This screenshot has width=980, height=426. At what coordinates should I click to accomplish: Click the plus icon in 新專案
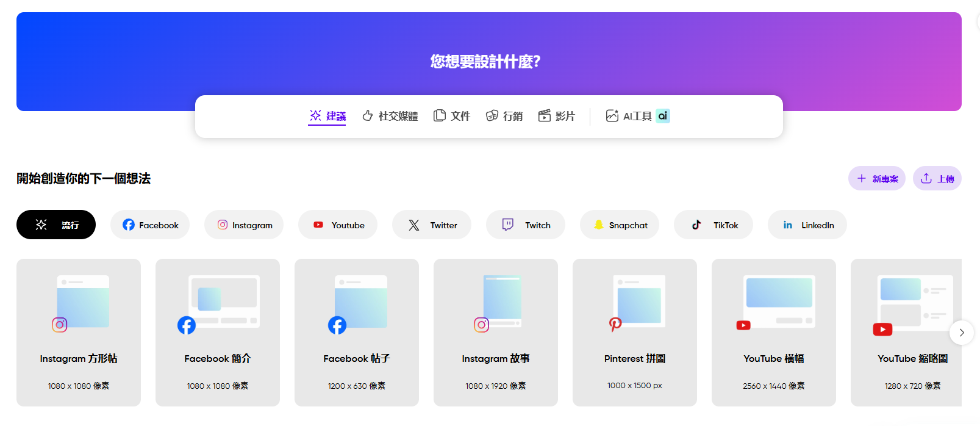pyautogui.click(x=862, y=178)
